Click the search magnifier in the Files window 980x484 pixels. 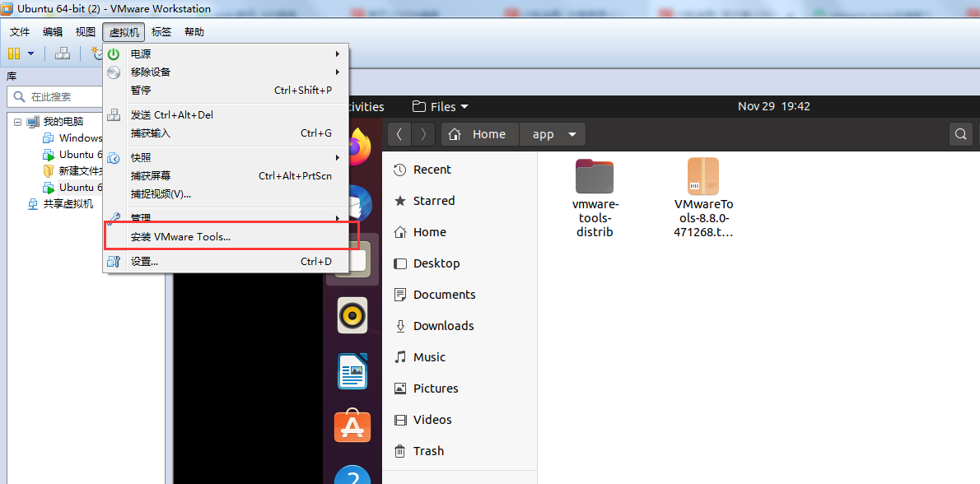pyautogui.click(x=960, y=133)
